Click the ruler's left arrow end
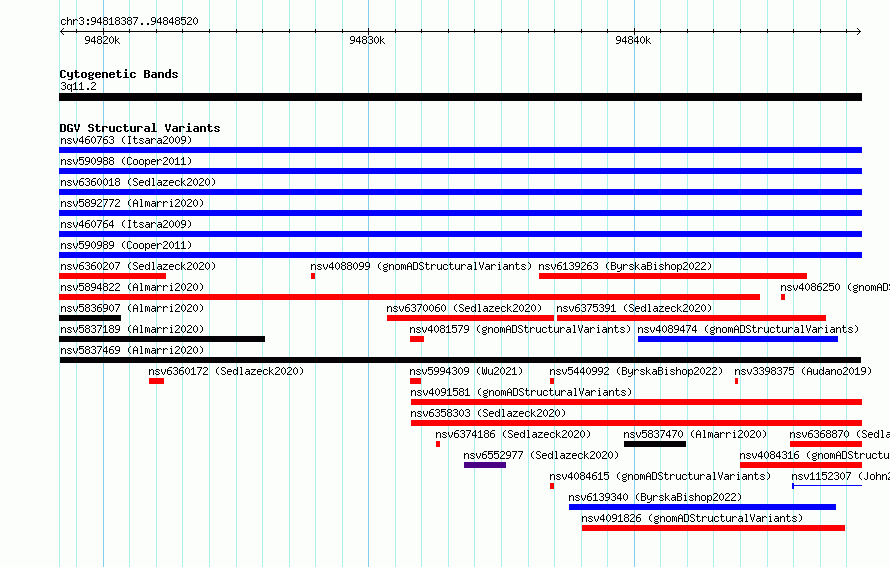 click(62, 32)
